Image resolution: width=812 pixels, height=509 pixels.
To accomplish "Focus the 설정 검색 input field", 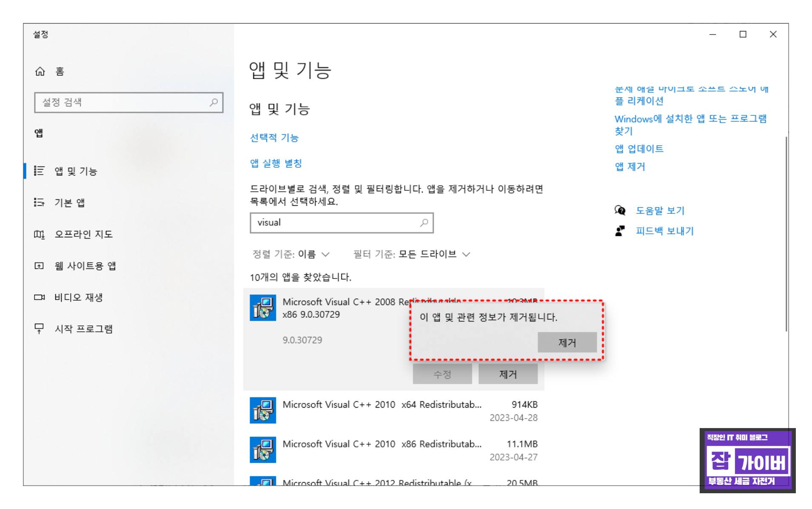I will (x=129, y=102).
